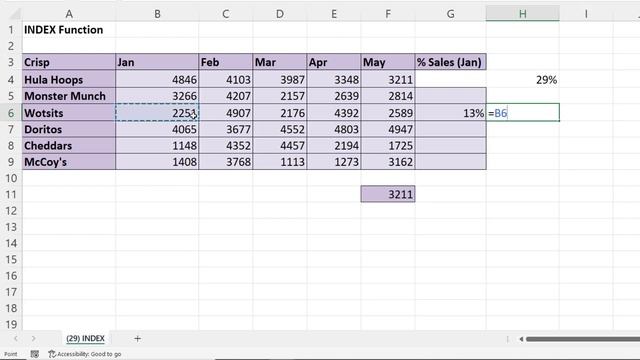Click McCoy's Jan value 1408

point(157,162)
